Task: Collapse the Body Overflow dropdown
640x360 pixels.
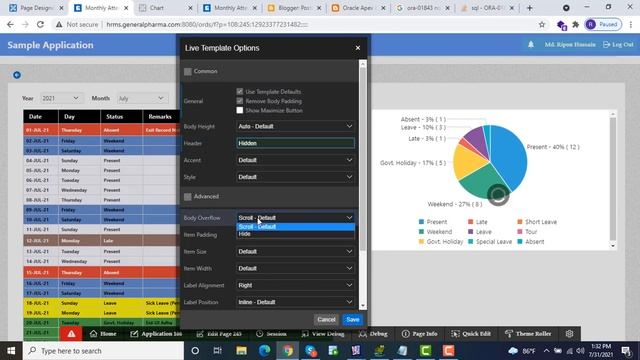Action: (x=295, y=218)
